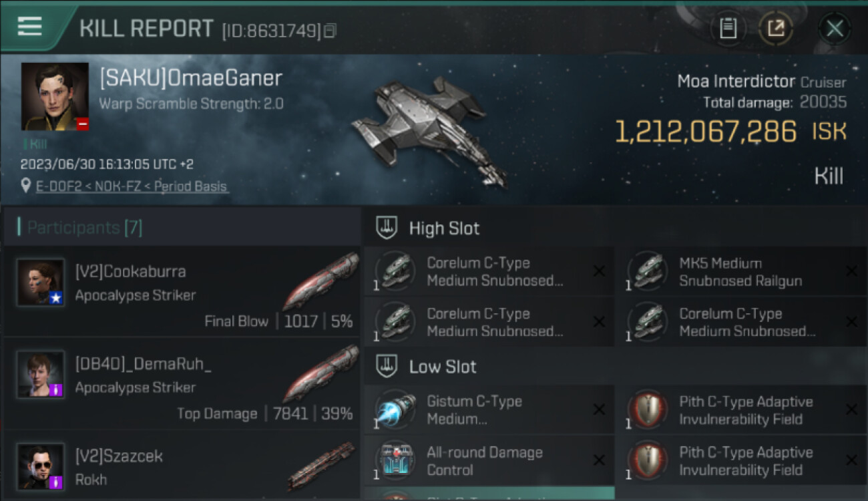This screenshot has height=501, width=868.
Task: Click the All-round Damage Control icon
Action: 395,460
